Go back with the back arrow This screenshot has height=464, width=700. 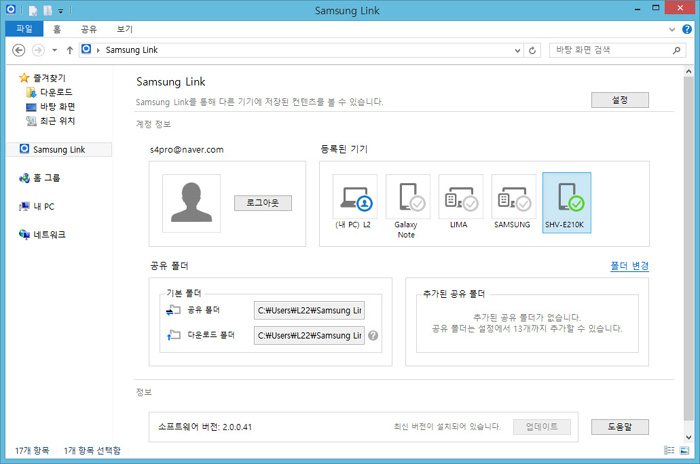[x=18, y=50]
